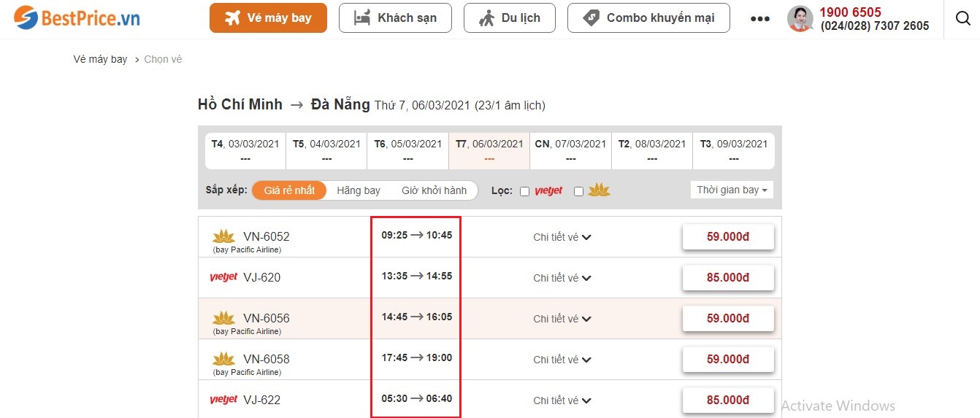
Task: Expand Chi tiết vé for VN-6058
Action: tap(562, 360)
